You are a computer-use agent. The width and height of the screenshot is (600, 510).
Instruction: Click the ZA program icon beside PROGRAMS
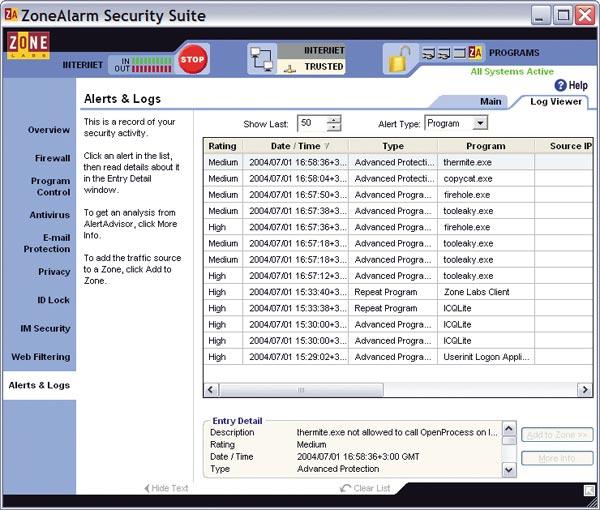[475, 52]
